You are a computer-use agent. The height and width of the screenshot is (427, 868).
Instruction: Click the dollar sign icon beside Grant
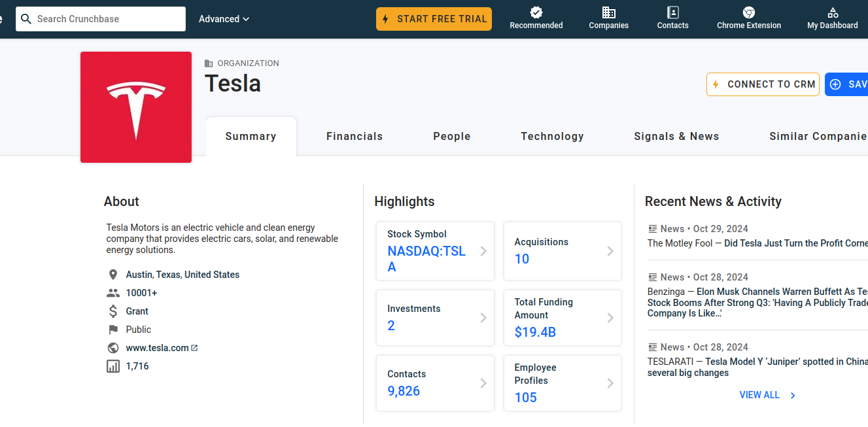pyautogui.click(x=113, y=311)
